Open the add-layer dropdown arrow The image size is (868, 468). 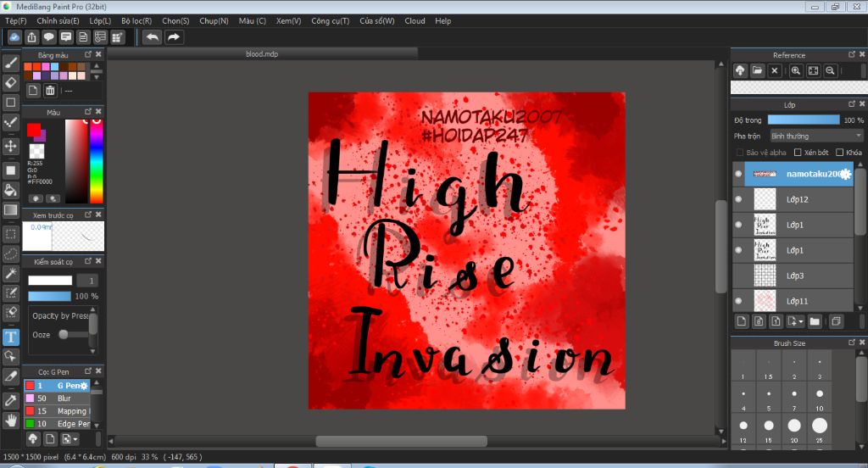(x=801, y=322)
